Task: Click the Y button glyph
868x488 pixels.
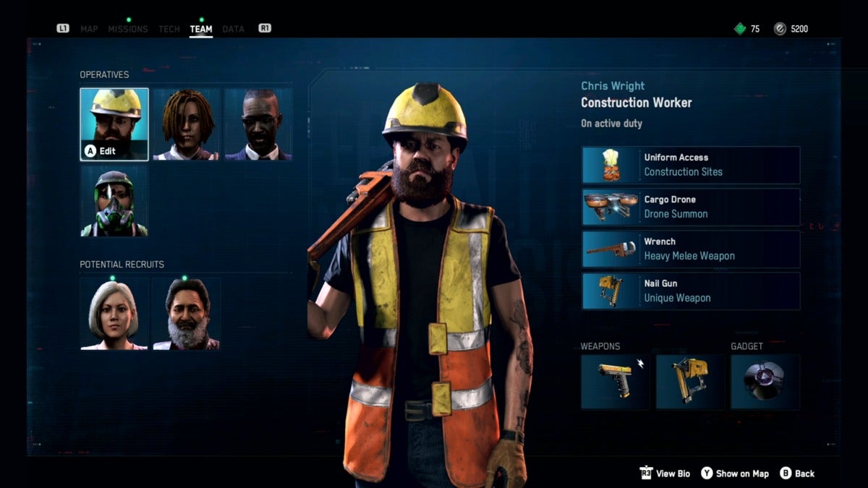Action: pyautogui.click(x=707, y=474)
